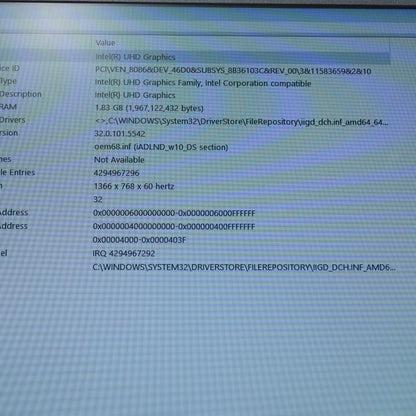
Task: Select the value 32
Action: 98,200
